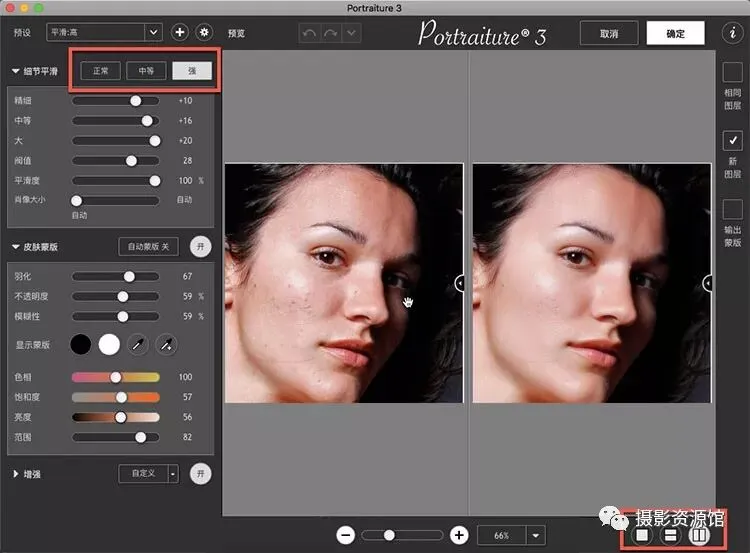Click the 确定 confirm button

tap(675, 33)
